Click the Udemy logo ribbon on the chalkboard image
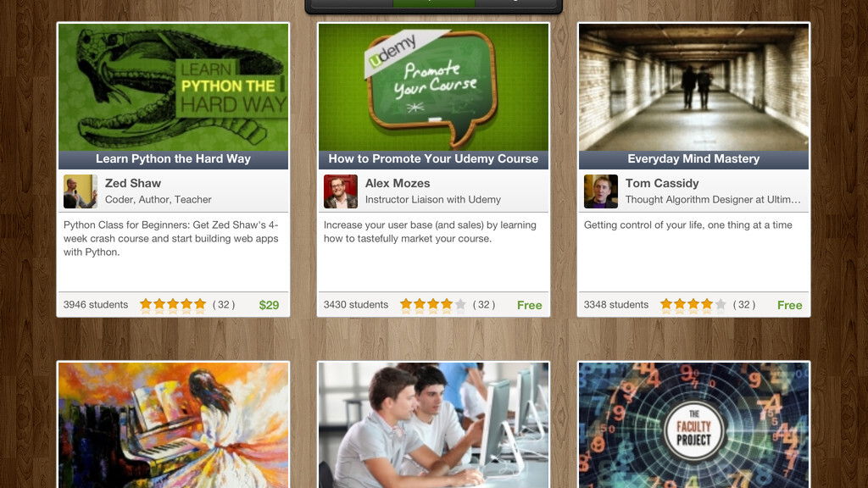The width and height of the screenshot is (868, 488). (406, 53)
